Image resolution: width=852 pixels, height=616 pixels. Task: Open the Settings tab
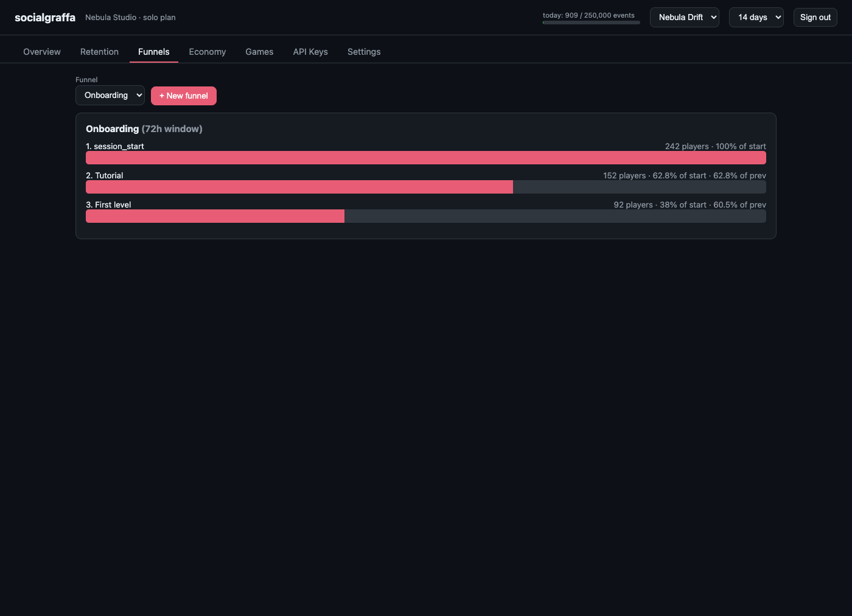(x=364, y=52)
